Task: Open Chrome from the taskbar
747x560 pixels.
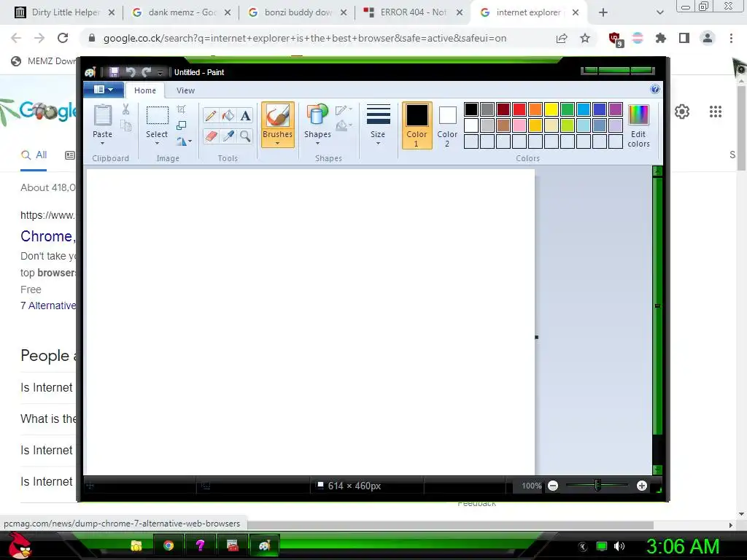Action: 169,545
